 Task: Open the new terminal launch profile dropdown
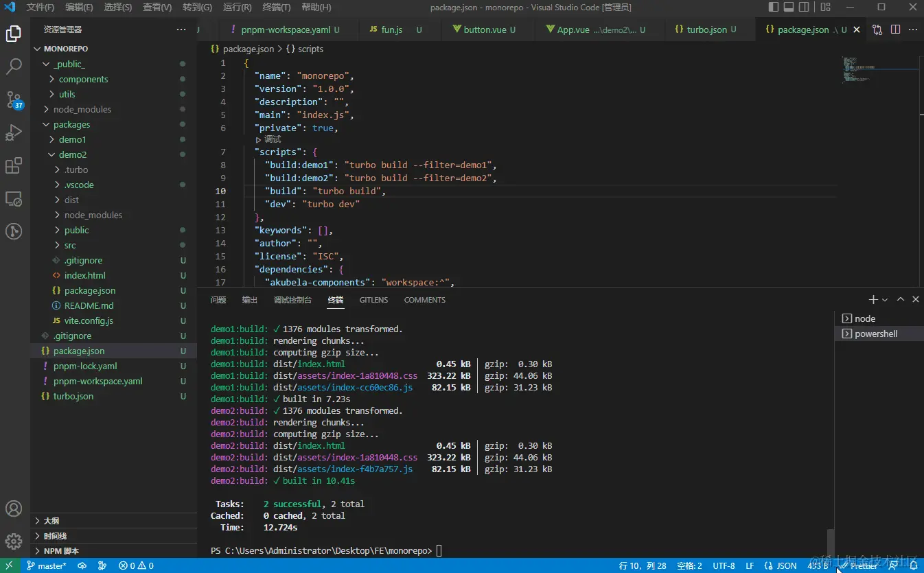coord(885,300)
